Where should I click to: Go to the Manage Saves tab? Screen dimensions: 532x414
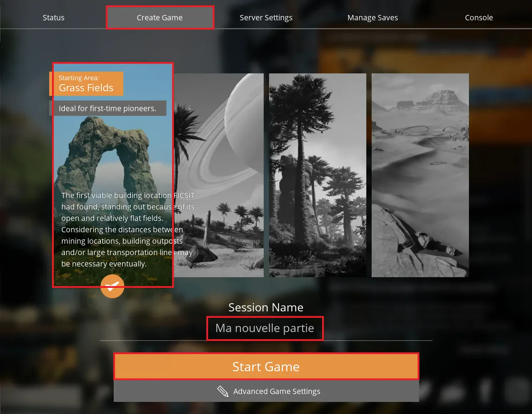point(372,17)
